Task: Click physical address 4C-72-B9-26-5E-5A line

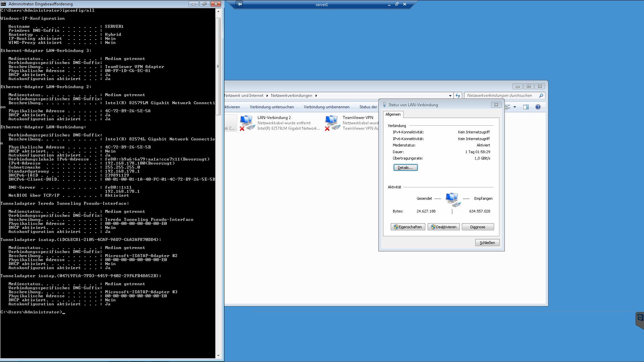Action: (x=79, y=111)
